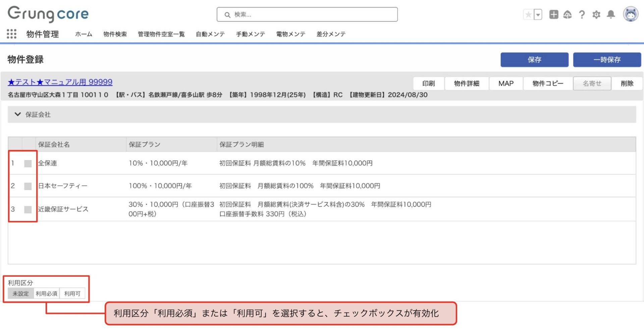644x329 pixels.
Task: Collapse the 保証会社 section
Action: click(18, 114)
